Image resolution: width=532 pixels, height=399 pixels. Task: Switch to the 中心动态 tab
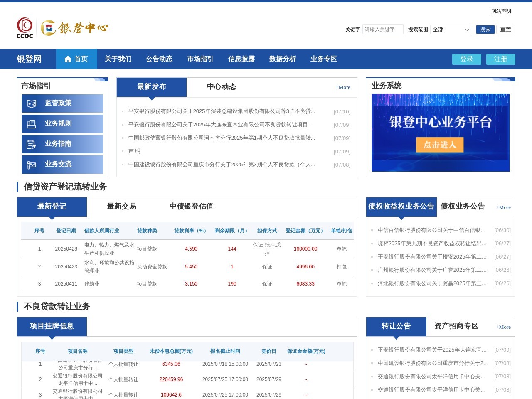[x=221, y=87]
